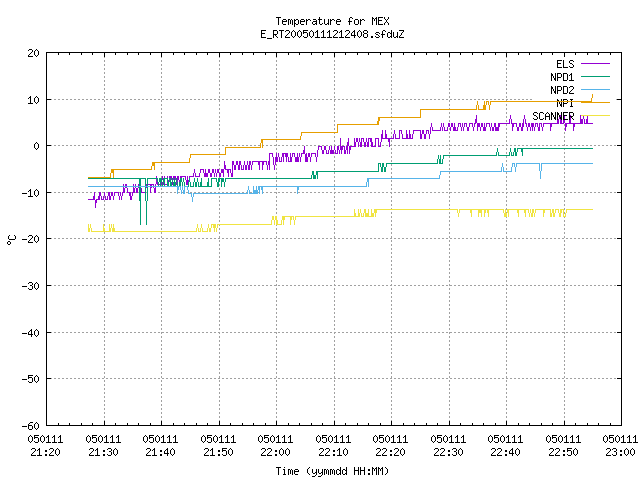Click the NPI legend label

coord(565,103)
